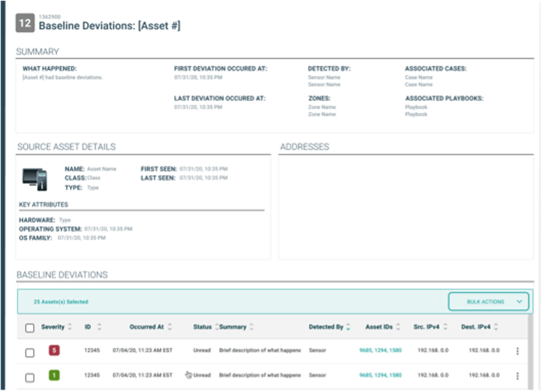Viewport: 542px width, 392px height.
Task: Open asset IDs link in severity 5 row
Action: [x=380, y=350]
